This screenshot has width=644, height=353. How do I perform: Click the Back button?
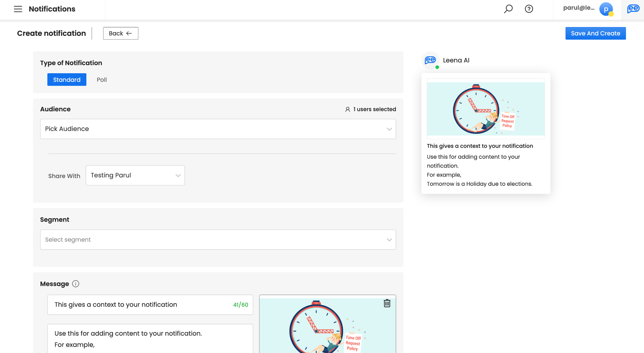point(120,33)
